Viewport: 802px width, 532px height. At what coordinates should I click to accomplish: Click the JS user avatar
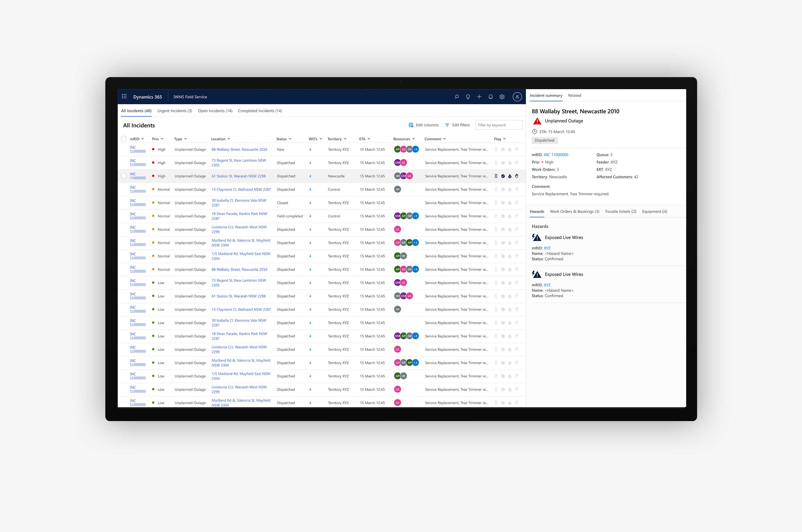click(x=517, y=97)
